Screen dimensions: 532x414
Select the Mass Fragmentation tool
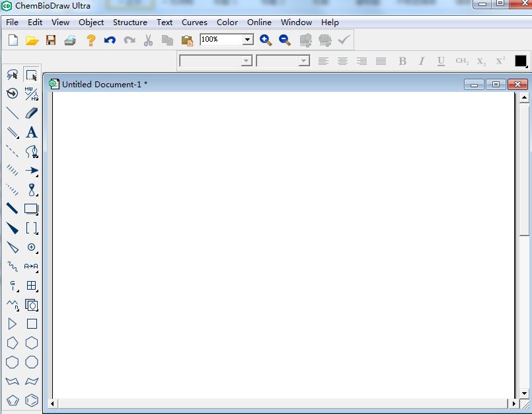coord(32,93)
